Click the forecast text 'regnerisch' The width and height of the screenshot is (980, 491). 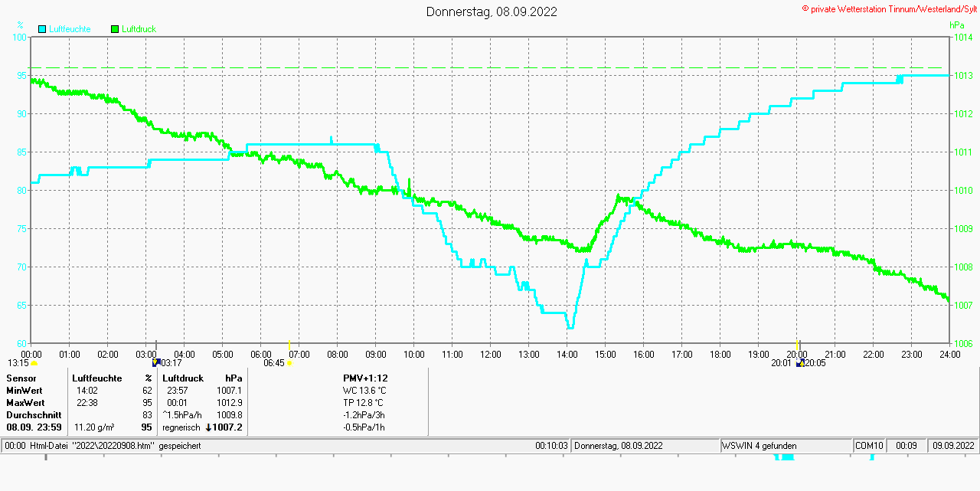181,427
